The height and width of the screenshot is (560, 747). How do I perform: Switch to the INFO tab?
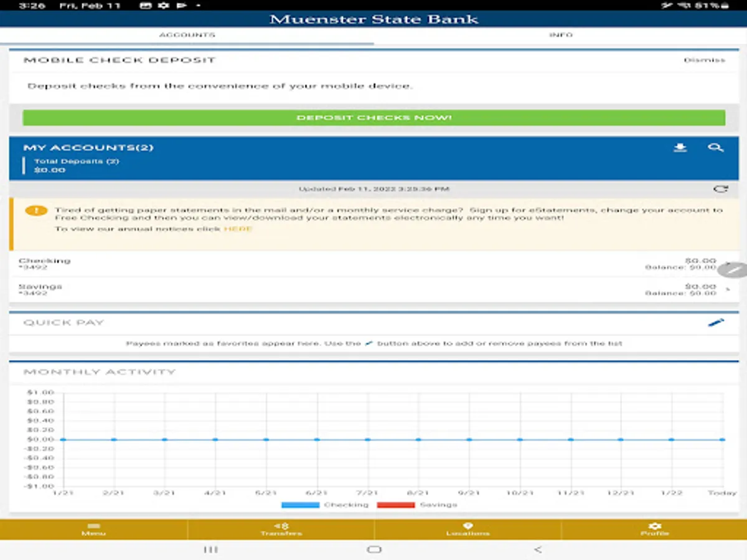tap(560, 35)
